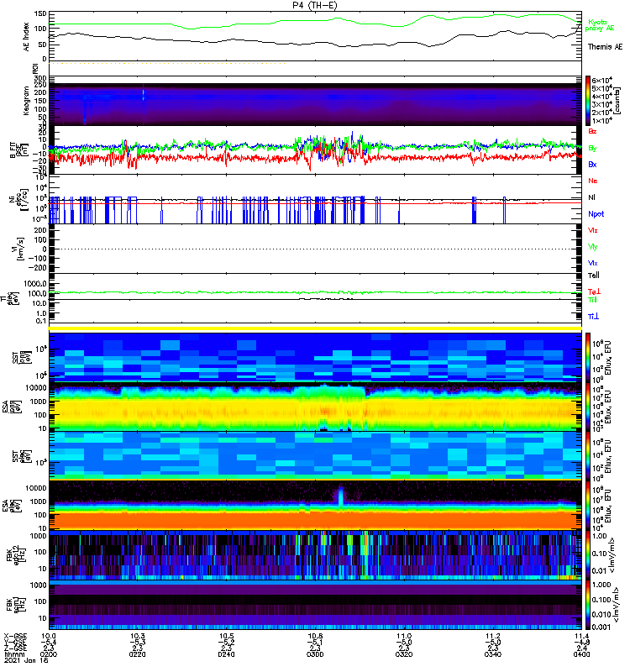The image size is (630, 672).
Task: Click the black "Te||" temperature legend label
Action: [x=594, y=276]
